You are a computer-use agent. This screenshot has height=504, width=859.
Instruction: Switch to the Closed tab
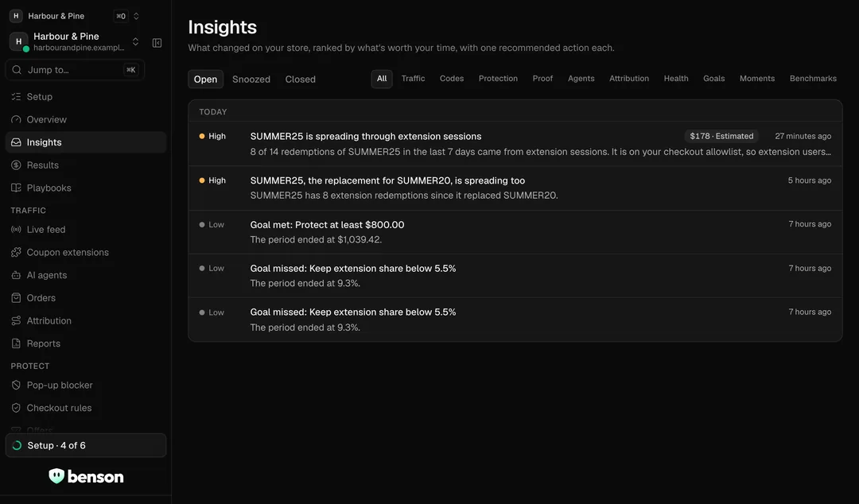point(300,79)
